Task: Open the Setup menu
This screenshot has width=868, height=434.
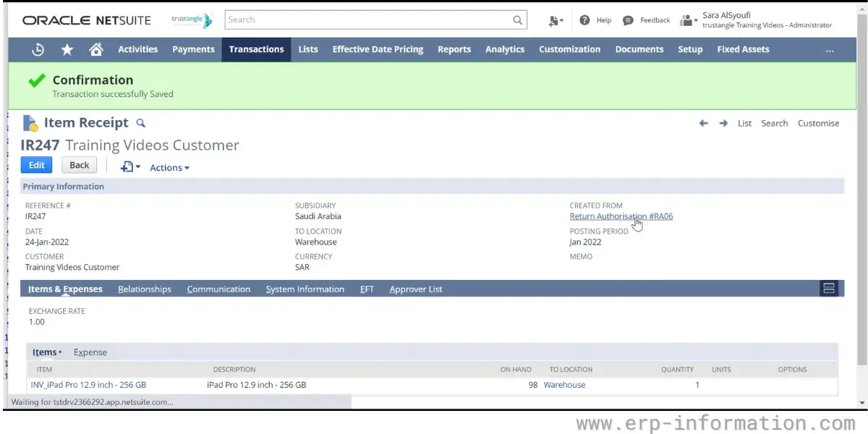Action: (x=690, y=49)
